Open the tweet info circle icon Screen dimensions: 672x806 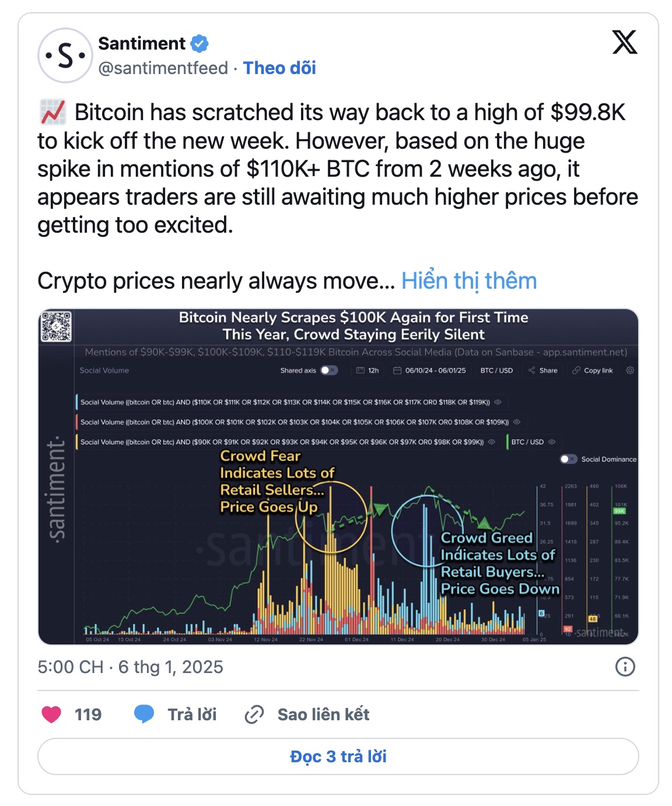click(625, 667)
